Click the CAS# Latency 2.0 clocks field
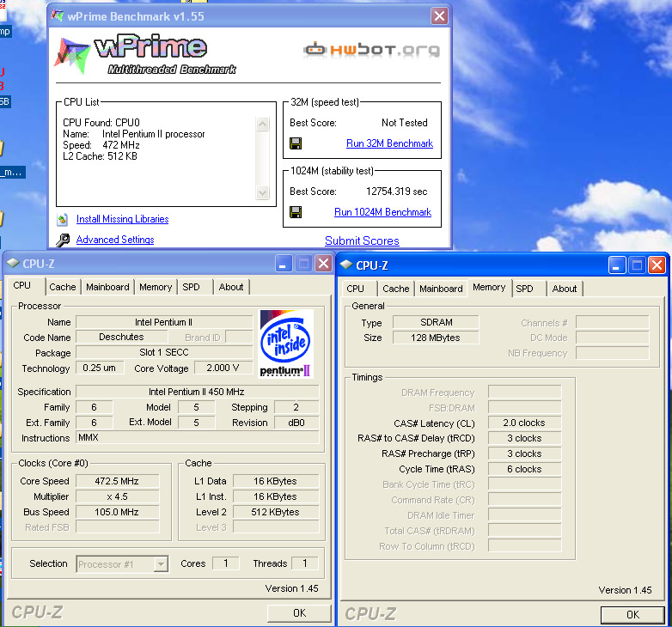672x627 pixels. click(x=524, y=423)
